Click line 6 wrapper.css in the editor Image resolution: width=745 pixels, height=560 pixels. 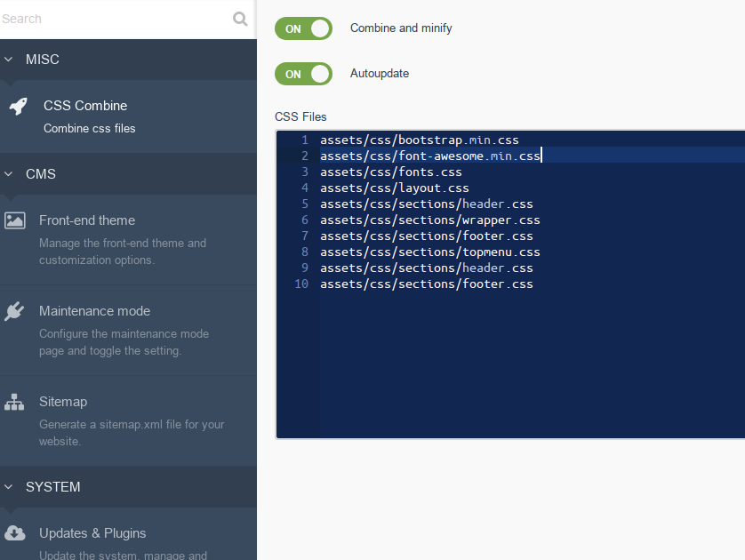point(430,220)
